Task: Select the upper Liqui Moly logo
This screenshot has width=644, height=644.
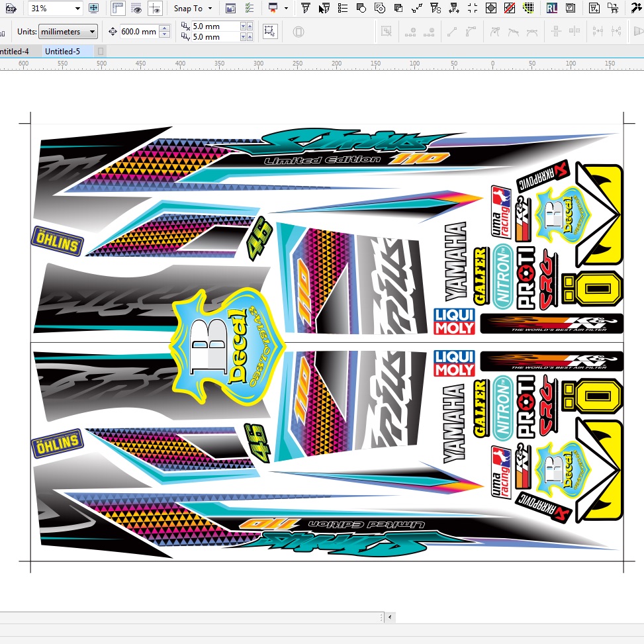Action: click(454, 322)
